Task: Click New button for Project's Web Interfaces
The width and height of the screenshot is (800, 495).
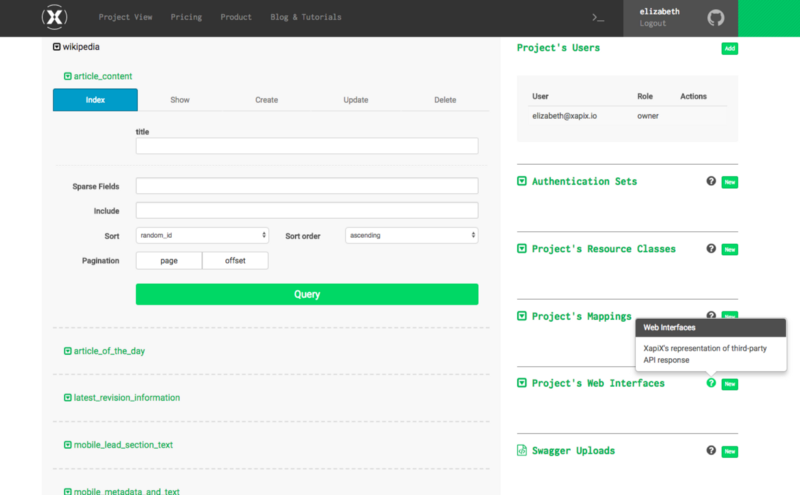Action: 730,384
